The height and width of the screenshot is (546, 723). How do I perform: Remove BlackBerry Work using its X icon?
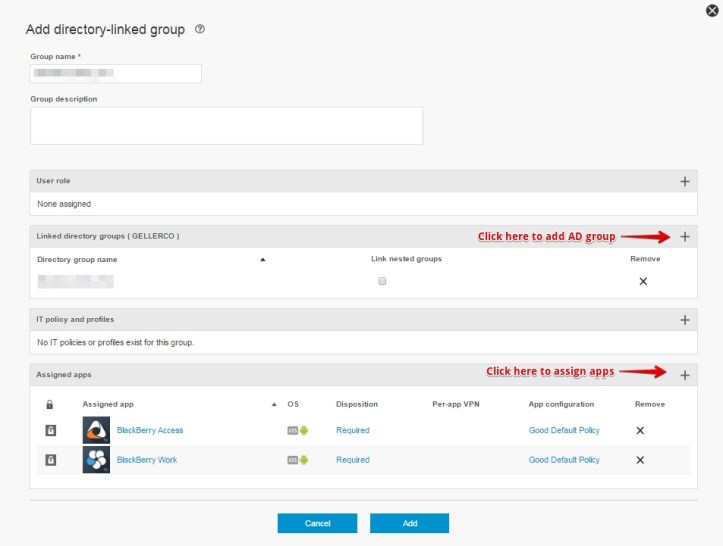[640, 460]
